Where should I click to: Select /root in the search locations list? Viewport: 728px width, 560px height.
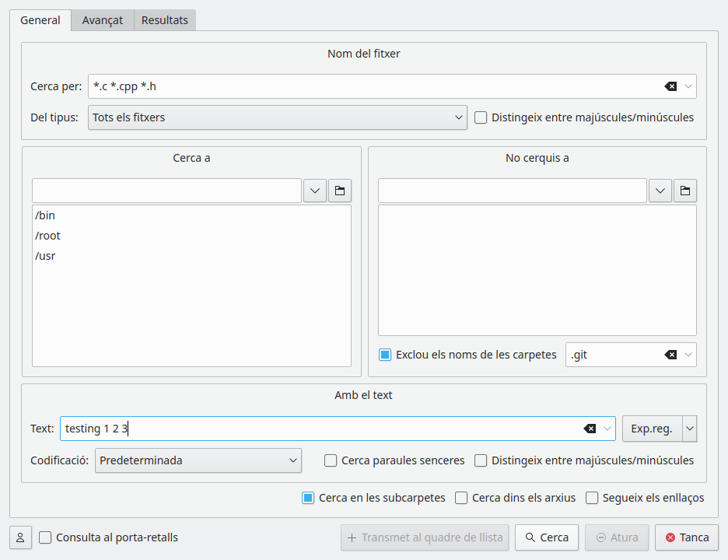pos(47,236)
